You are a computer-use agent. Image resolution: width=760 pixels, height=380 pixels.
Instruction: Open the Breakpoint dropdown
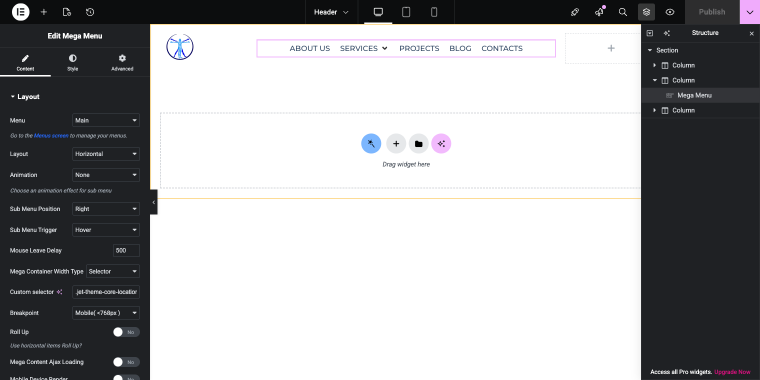[x=106, y=313]
